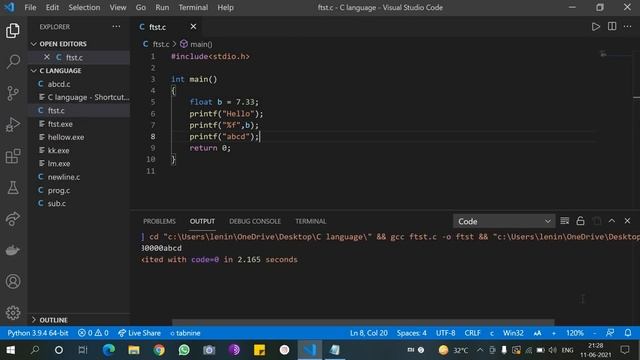Switch to the Terminal panel tab
The image size is (640, 360).
click(311, 221)
